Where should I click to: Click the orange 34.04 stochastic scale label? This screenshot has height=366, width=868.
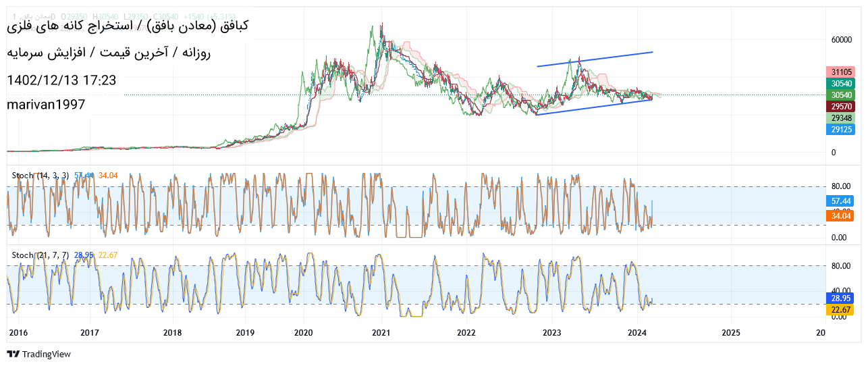click(840, 216)
